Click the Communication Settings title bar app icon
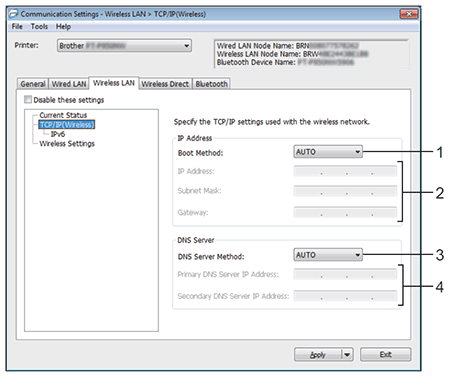This screenshot has height=388, width=450. (x=13, y=14)
